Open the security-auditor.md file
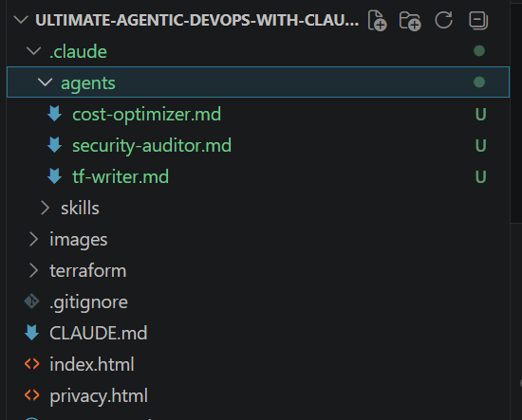522x420 pixels. pos(152,146)
